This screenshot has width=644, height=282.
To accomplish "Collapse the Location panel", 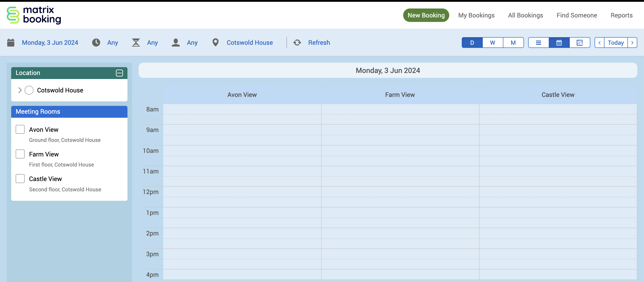I will (x=119, y=73).
